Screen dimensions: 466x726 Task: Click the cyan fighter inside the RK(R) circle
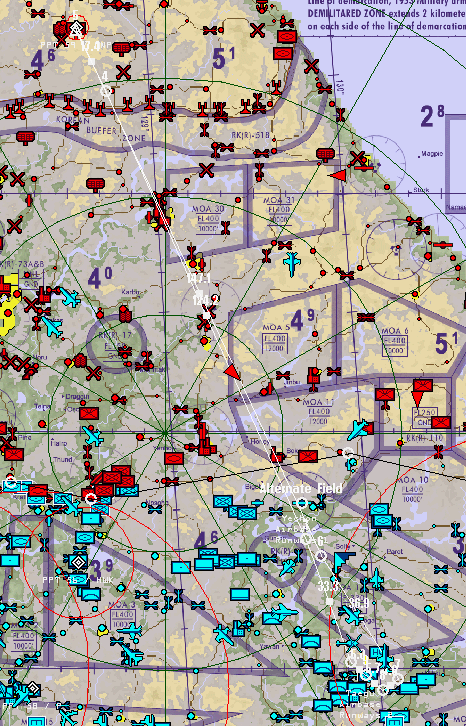[288, 567]
